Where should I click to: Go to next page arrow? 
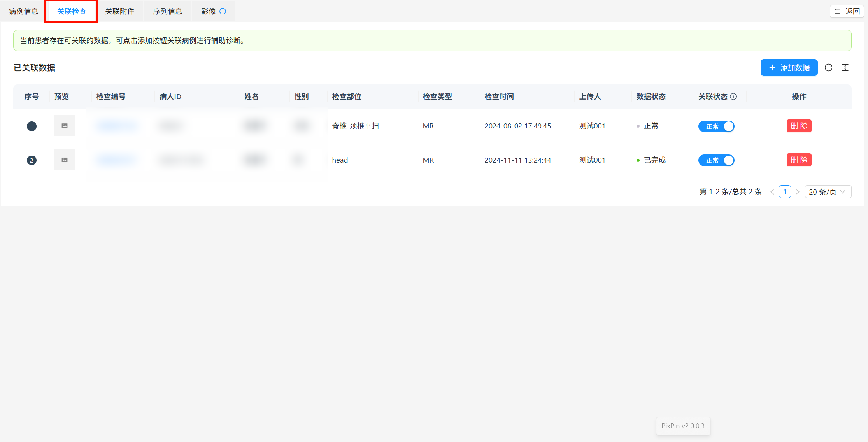tap(798, 192)
